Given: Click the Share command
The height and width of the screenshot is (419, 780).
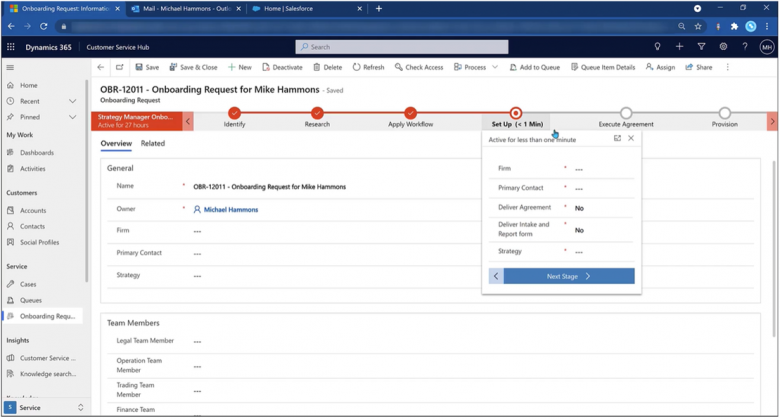Looking at the screenshot, I should [698, 67].
